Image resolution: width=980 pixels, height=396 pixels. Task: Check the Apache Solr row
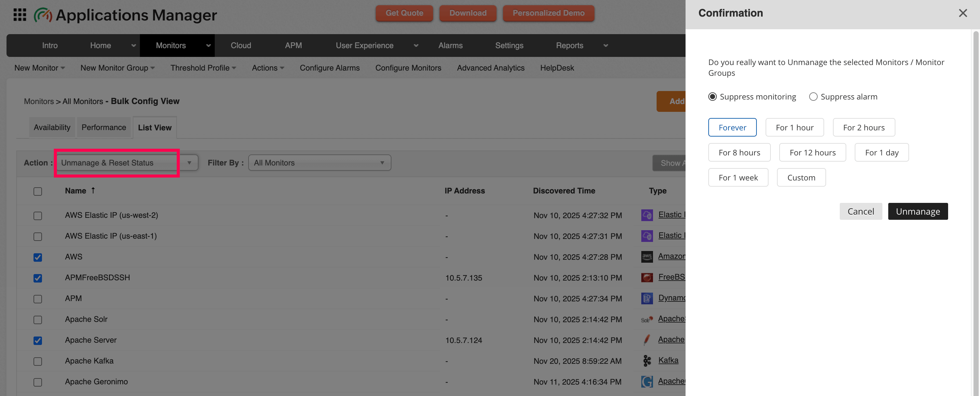tap(38, 320)
